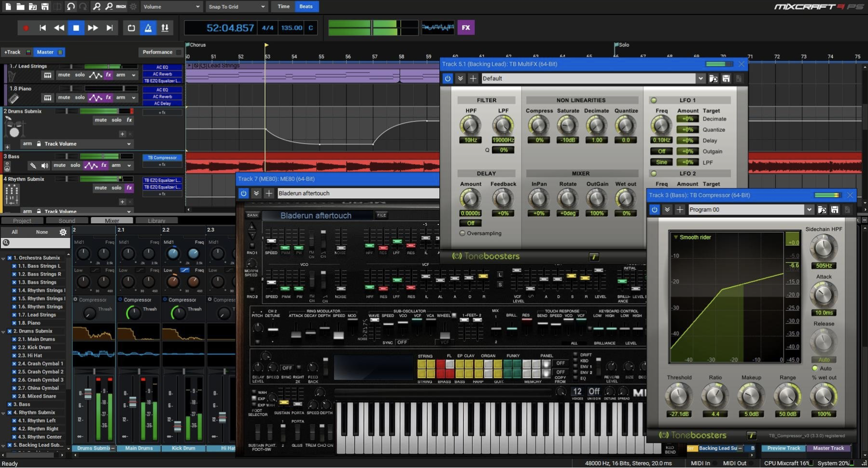The height and width of the screenshot is (468, 868).
Task: Load preset folder icon in TB MultiFX window
Action: coord(713,78)
